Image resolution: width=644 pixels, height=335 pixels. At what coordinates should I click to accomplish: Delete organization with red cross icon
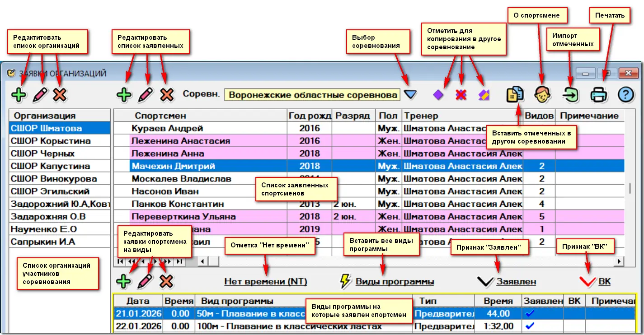[x=60, y=95]
